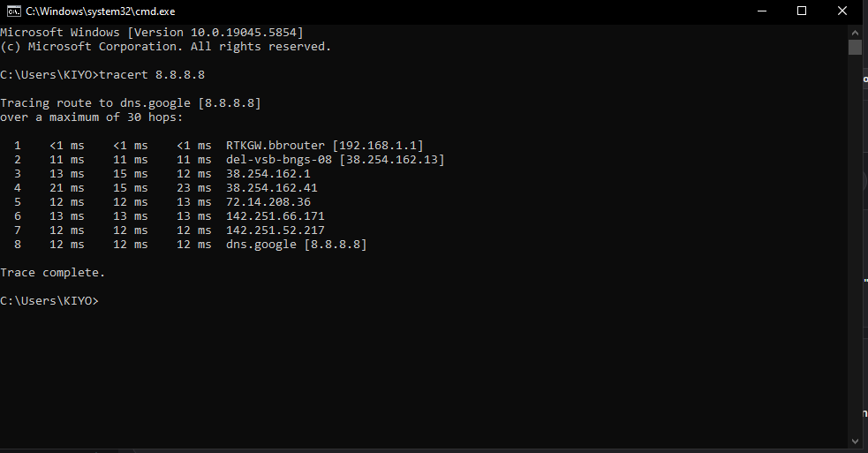868x453 pixels.
Task: Click the scrollbar down arrow
Action: (856, 441)
